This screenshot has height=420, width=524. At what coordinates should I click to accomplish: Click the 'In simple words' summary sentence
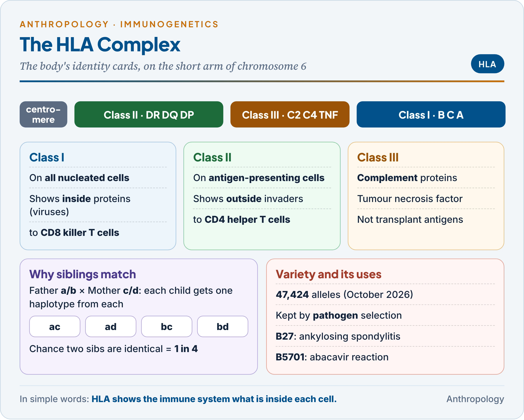click(x=178, y=399)
